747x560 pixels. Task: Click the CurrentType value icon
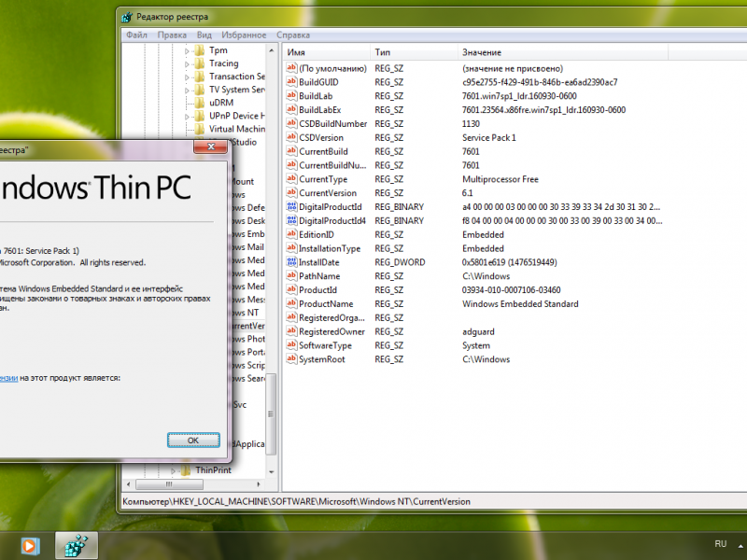(291, 179)
